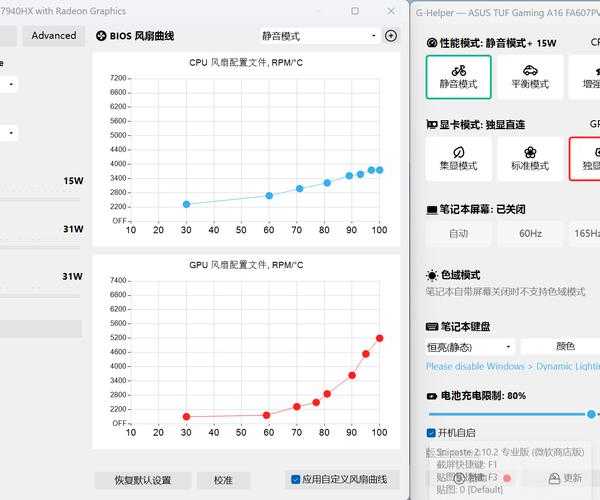
Task: Select the Silent mode bicycle button in G-Helper
Action: coord(458,77)
